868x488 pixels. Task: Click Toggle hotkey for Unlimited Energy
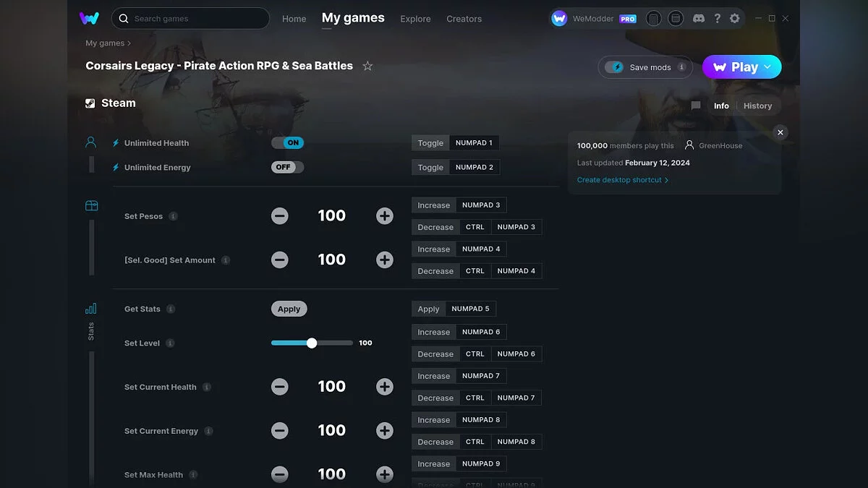(x=456, y=167)
